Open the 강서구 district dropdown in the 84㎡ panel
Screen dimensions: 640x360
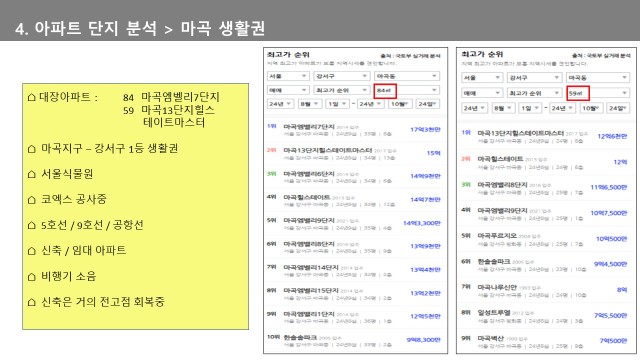click(341, 76)
